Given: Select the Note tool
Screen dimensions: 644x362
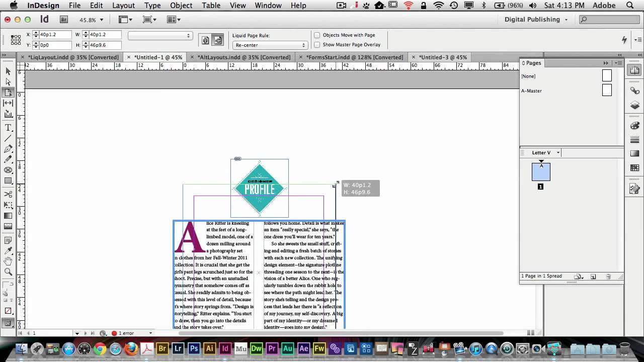Looking at the screenshot, I should [8, 240].
